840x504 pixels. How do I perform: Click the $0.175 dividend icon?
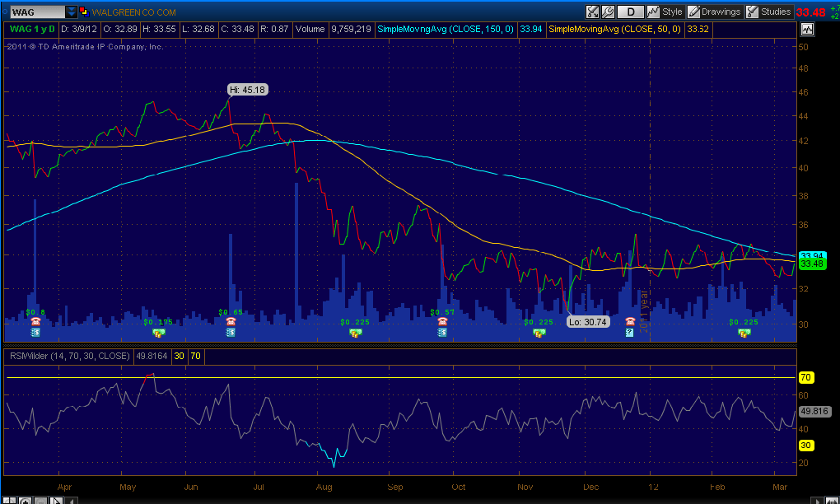(x=159, y=333)
